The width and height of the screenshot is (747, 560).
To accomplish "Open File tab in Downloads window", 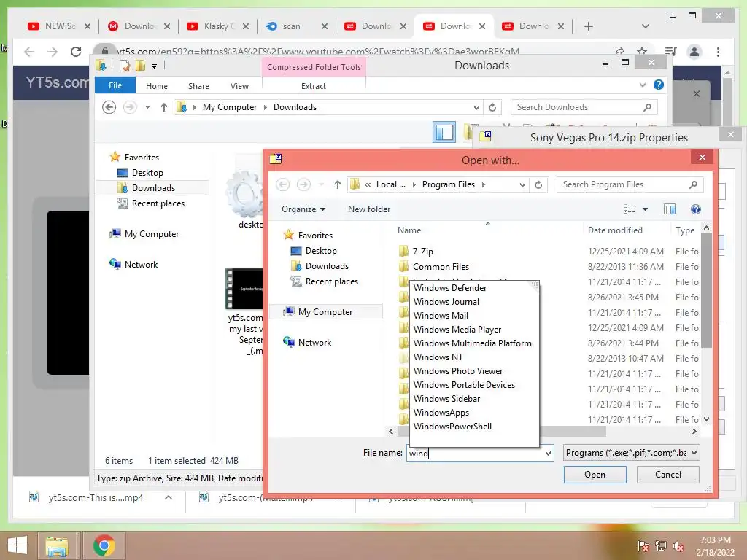I will point(115,85).
